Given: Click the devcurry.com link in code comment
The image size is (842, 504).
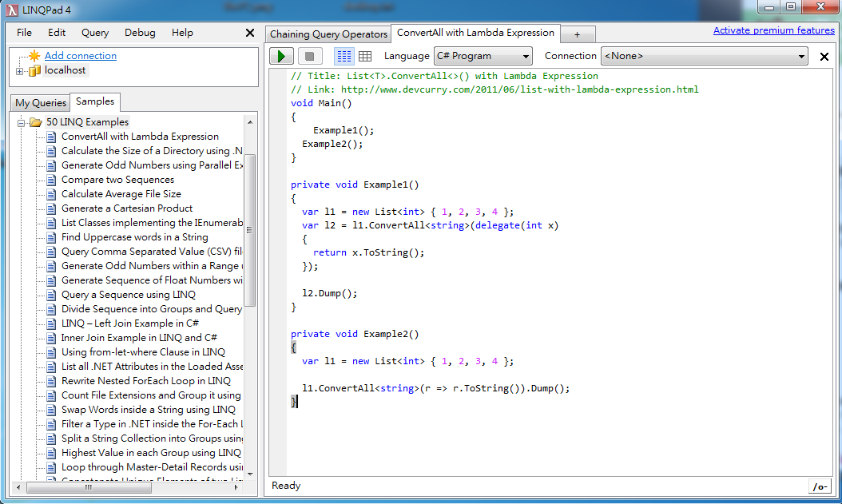Looking at the screenshot, I should (519, 89).
